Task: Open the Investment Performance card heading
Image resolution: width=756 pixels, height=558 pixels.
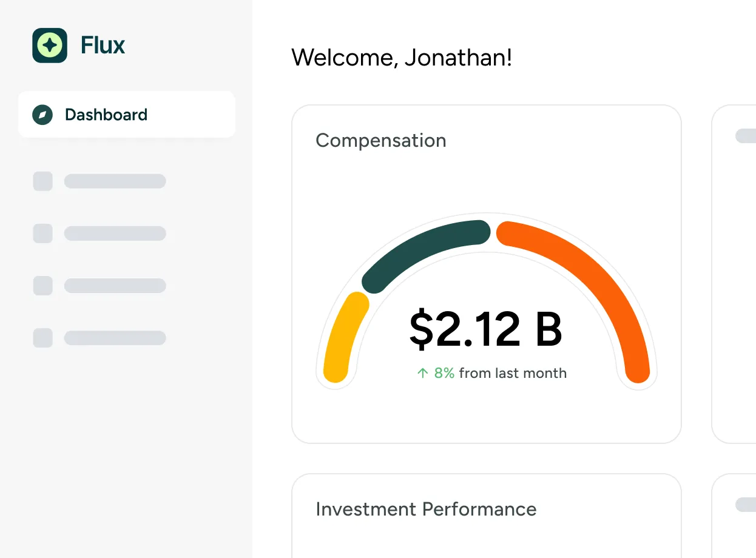Action: click(426, 509)
